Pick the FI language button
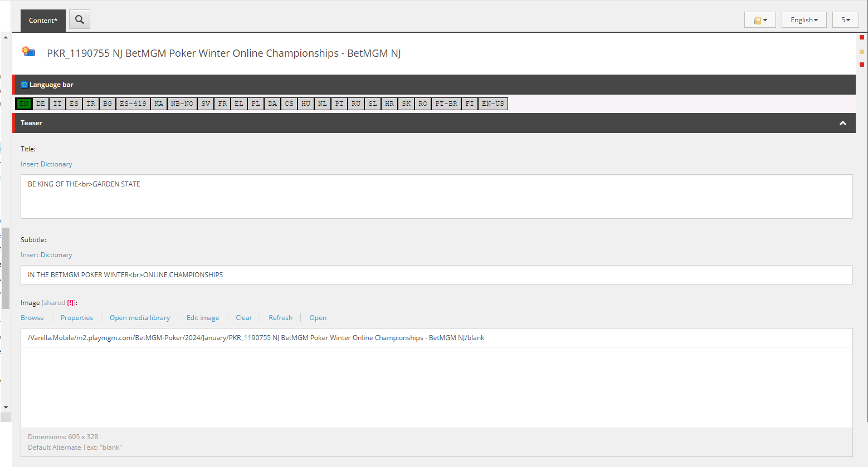Image resolution: width=868 pixels, height=467 pixels. 470,104
